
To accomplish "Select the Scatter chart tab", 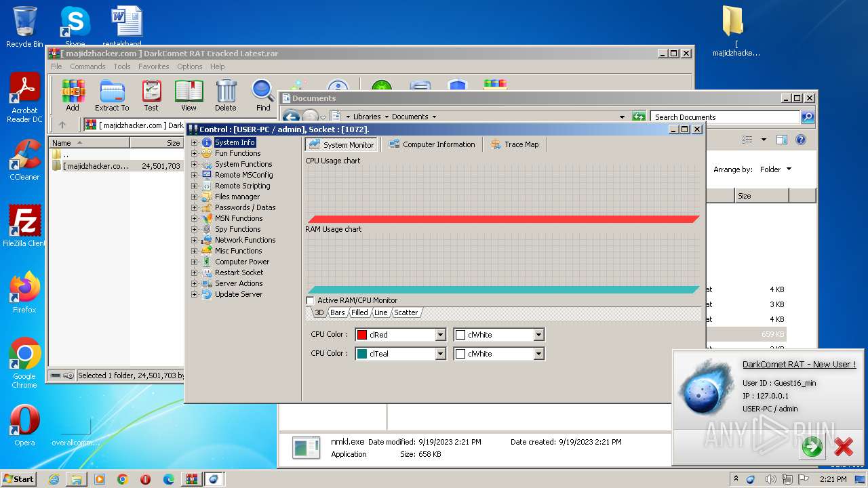I will 406,312.
